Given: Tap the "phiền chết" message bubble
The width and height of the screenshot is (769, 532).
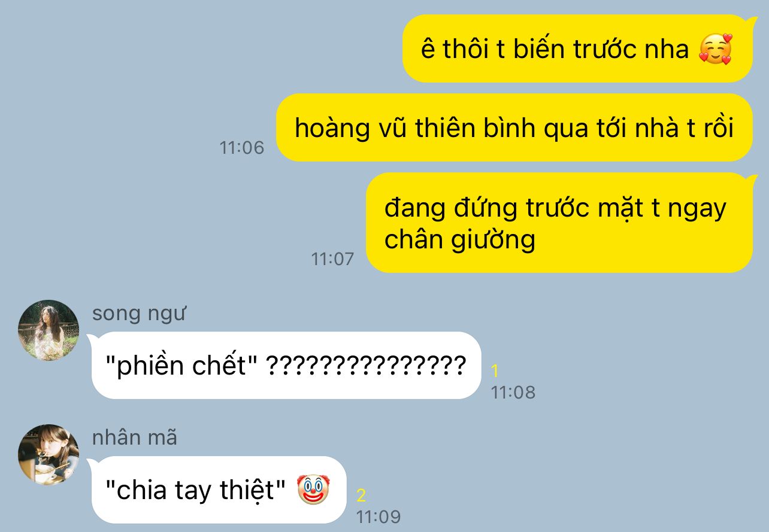Looking at the screenshot, I should pos(286,365).
